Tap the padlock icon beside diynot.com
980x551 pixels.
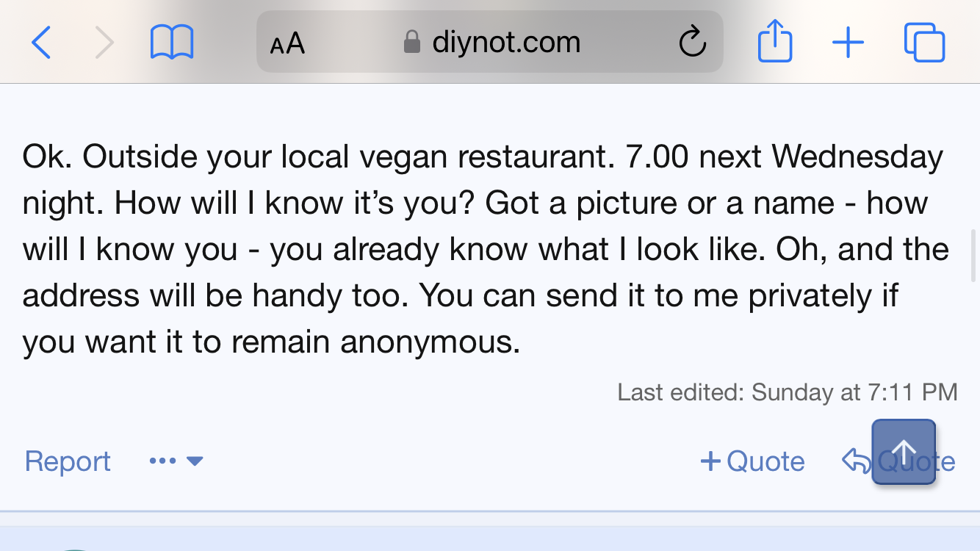(412, 43)
